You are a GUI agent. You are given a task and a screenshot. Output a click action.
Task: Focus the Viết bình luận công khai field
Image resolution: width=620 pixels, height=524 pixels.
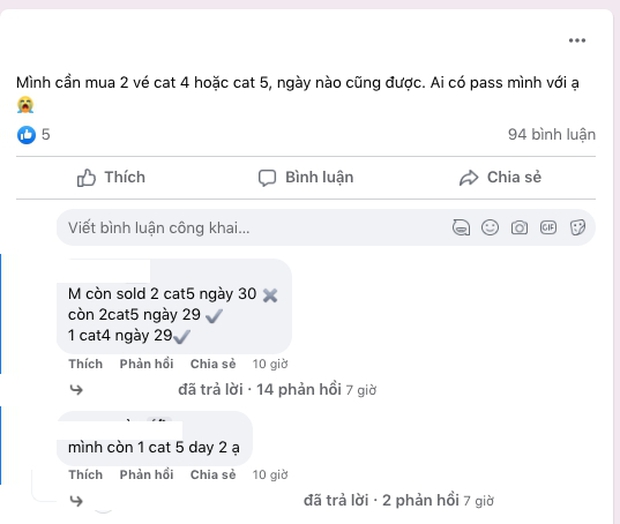click(x=250, y=228)
